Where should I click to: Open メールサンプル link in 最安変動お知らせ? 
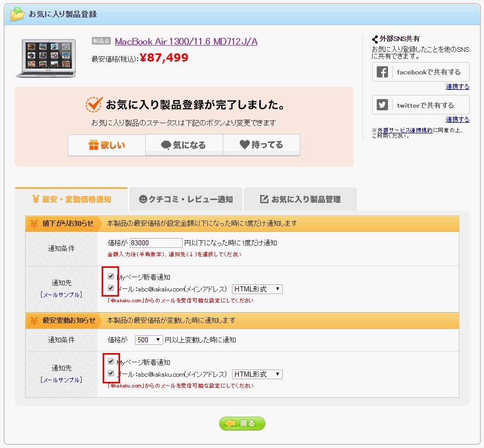coord(61,380)
